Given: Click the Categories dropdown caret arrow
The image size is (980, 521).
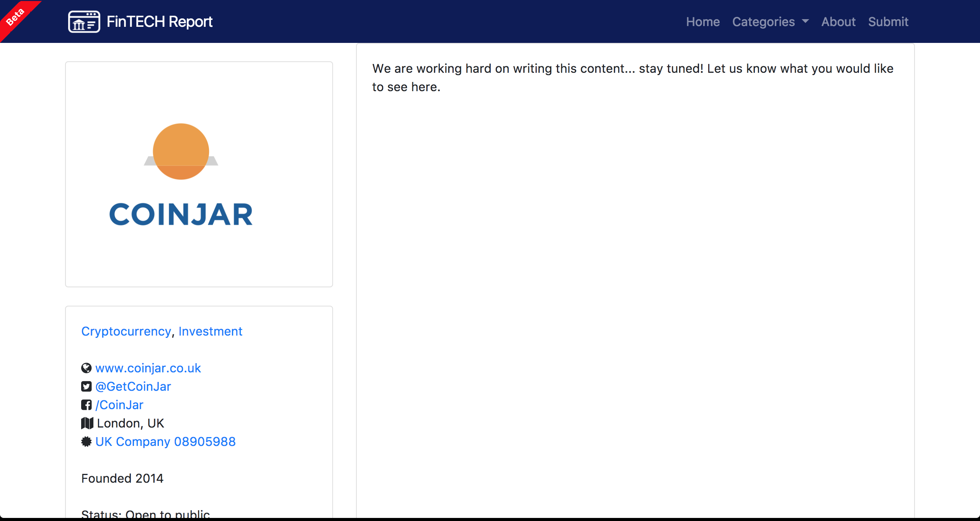Looking at the screenshot, I should [x=805, y=21].
